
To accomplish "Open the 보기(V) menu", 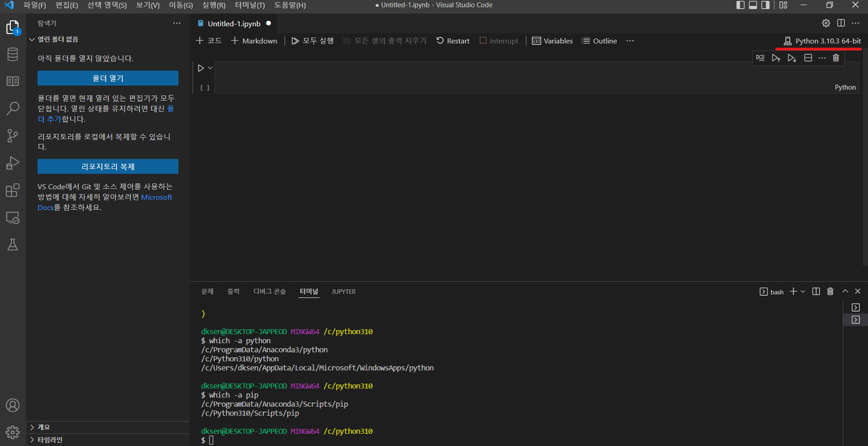I will [x=148, y=5].
